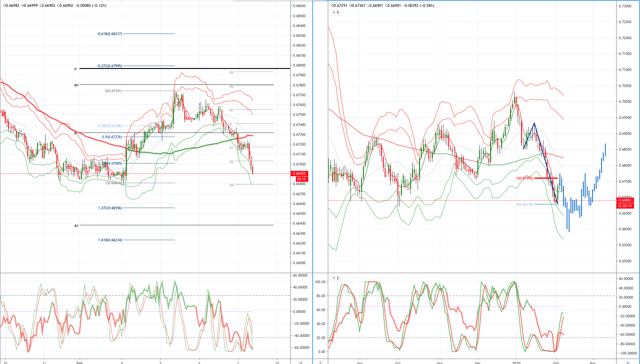Click 0.73000 on the right price axis

[x=625, y=6]
